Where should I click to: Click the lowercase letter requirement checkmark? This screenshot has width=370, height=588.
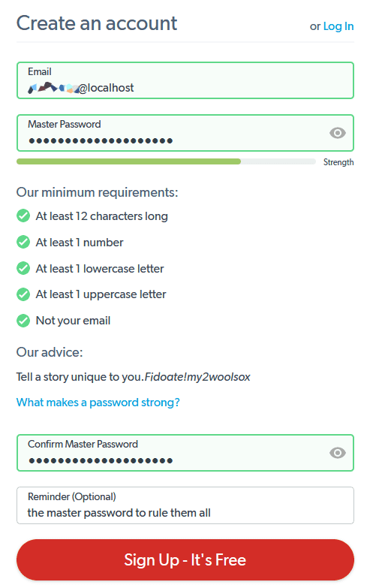click(x=23, y=269)
